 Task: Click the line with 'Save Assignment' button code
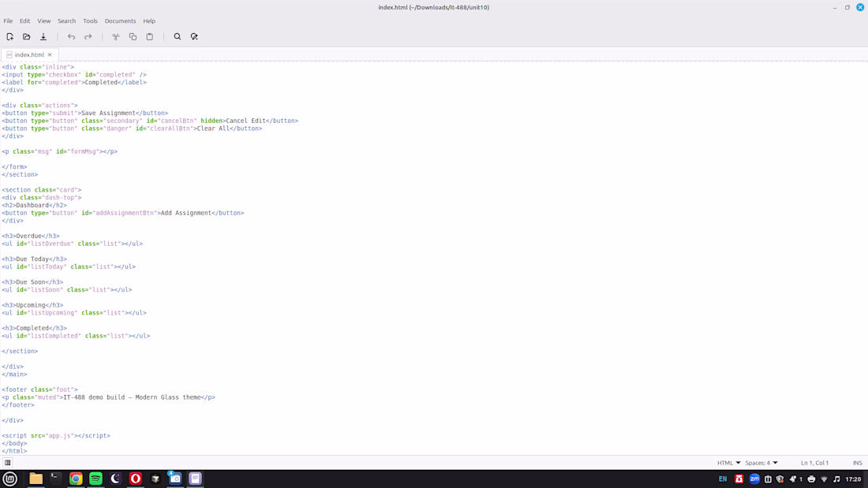(84, 113)
